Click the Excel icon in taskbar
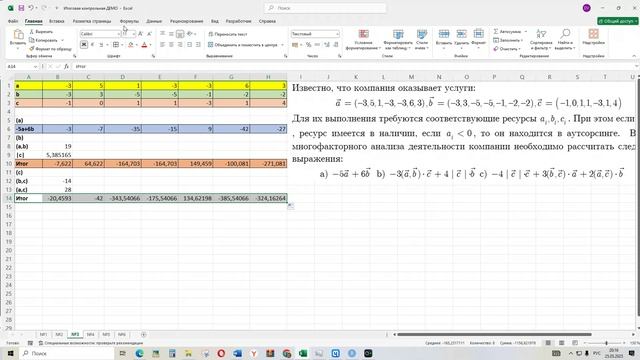This screenshot has width=640, height=360. [x=303, y=353]
